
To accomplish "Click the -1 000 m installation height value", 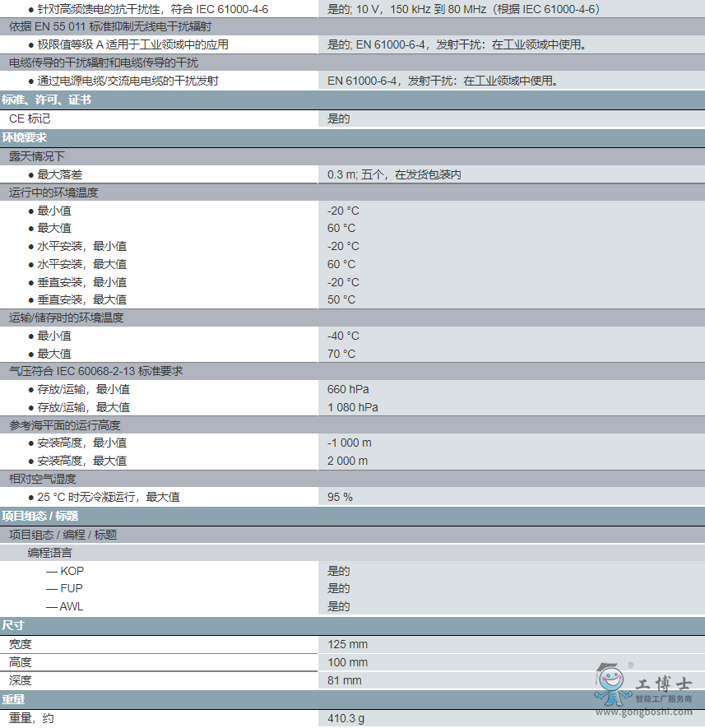I will [x=350, y=443].
